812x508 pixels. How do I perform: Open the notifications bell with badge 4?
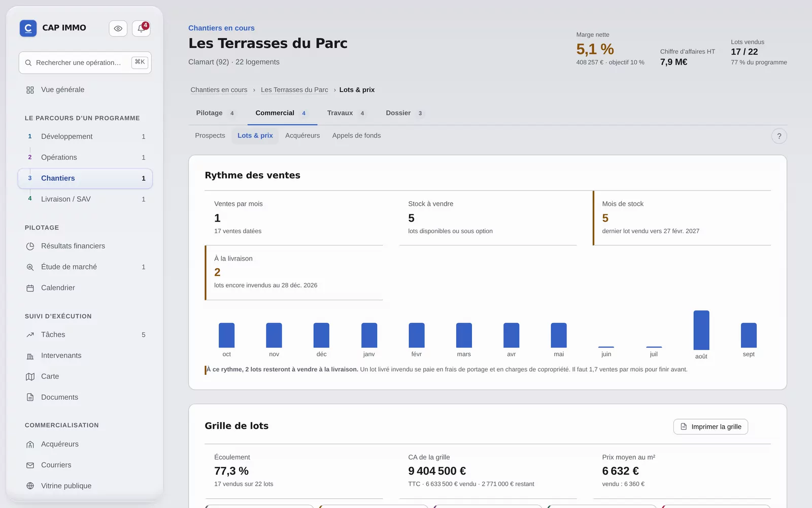(x=141, y=28)
